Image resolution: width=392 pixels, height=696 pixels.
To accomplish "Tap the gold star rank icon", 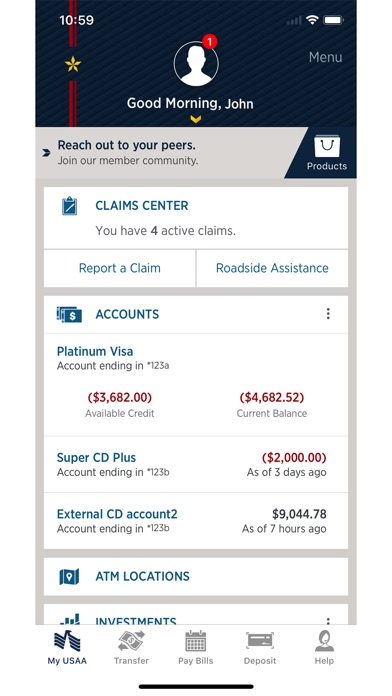I will coord(73,65).
